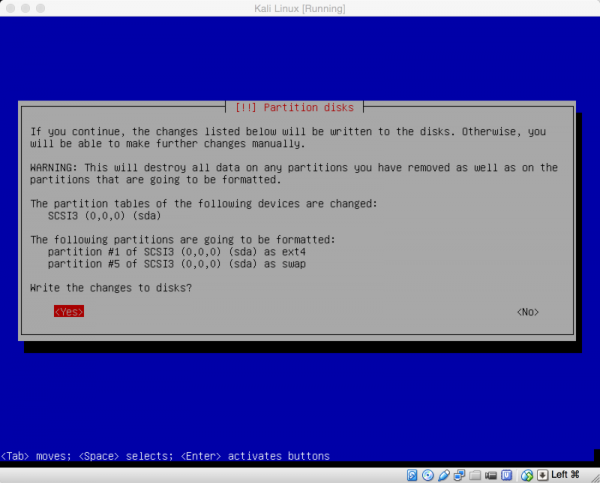This screenshot has width=600, height=483.
Task: Open the video capture indicator
Action: click(491, 475)
